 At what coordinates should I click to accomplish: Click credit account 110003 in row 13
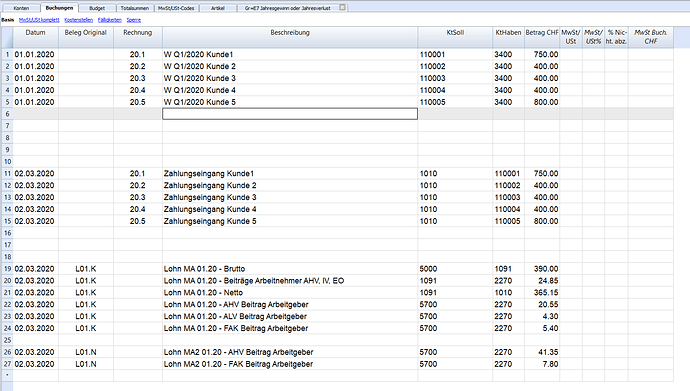click(x=508, y=197)
